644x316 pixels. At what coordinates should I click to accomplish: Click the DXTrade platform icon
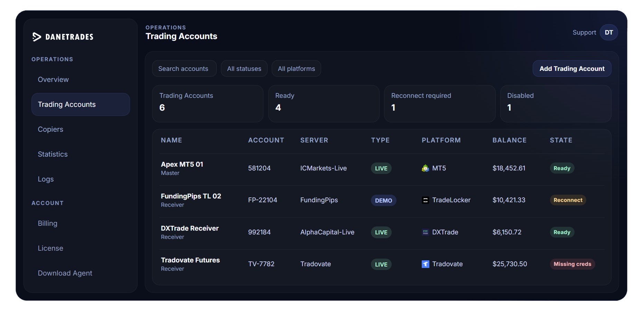tap(425, 232)
